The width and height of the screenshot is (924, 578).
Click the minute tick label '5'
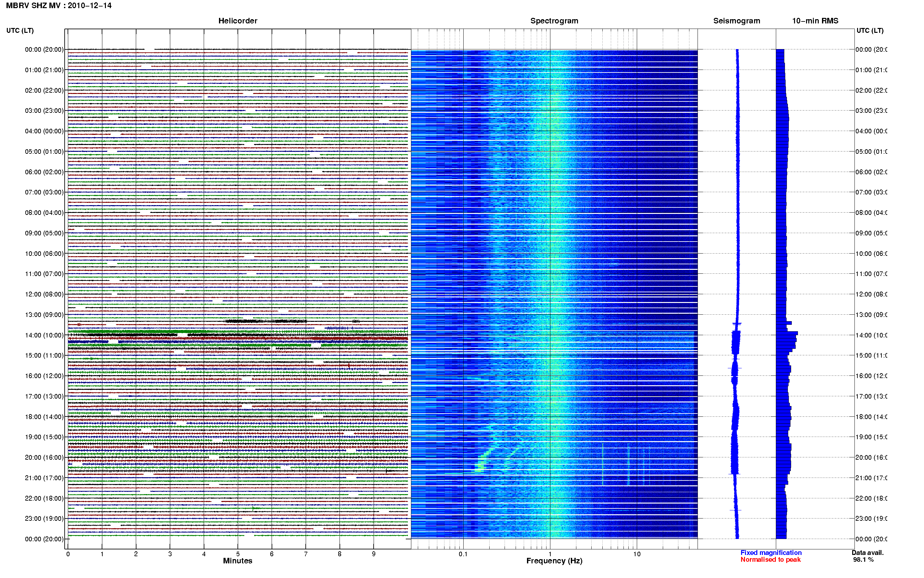pyautogui.click(x=237, y=554)
